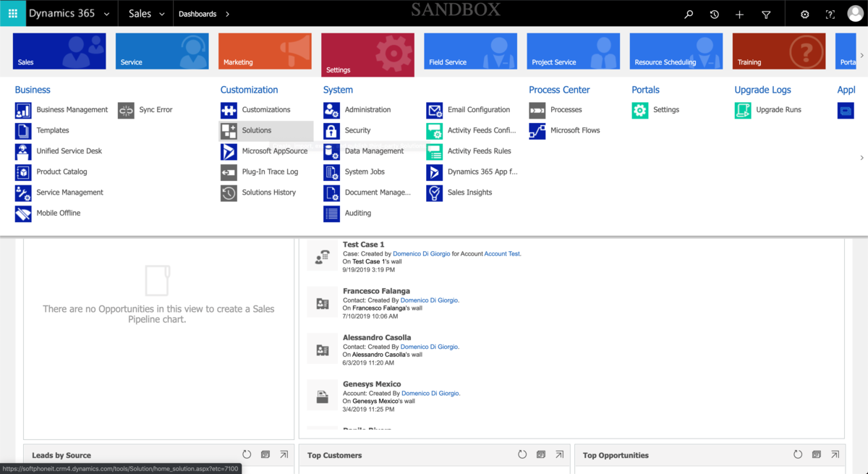Select the Marketing tile
The image size is (868, 474).
265,51
